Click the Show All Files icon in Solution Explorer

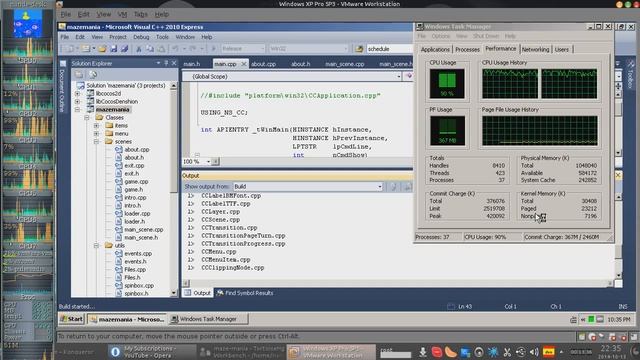pyautogui.click(x=93, y=74)
